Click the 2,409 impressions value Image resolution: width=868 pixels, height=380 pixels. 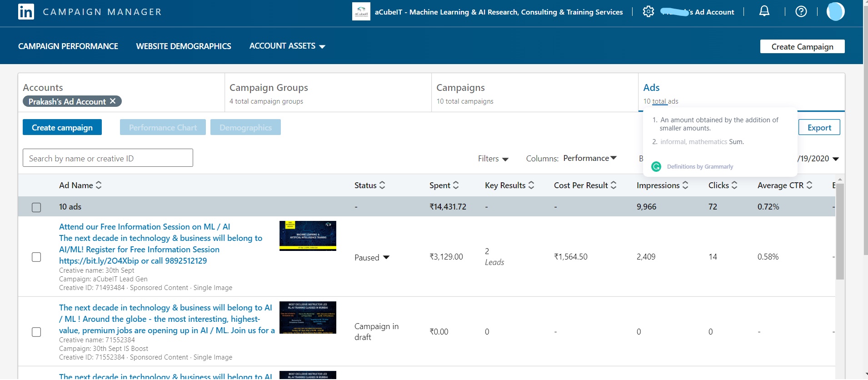point(646,257)
